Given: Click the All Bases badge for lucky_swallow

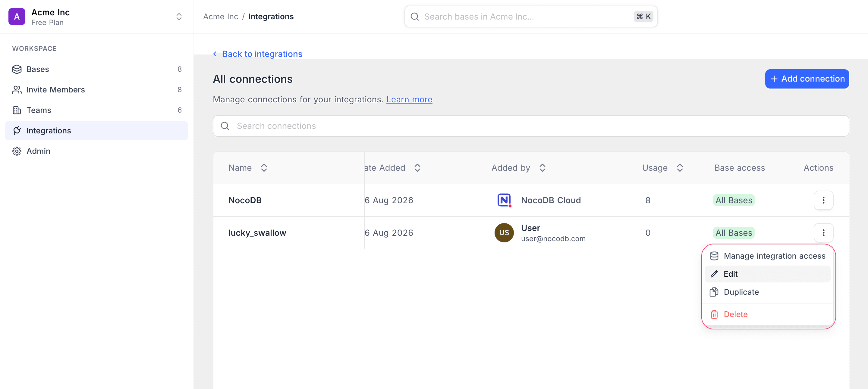Looking at the screenshot, I should coord(734,233).
